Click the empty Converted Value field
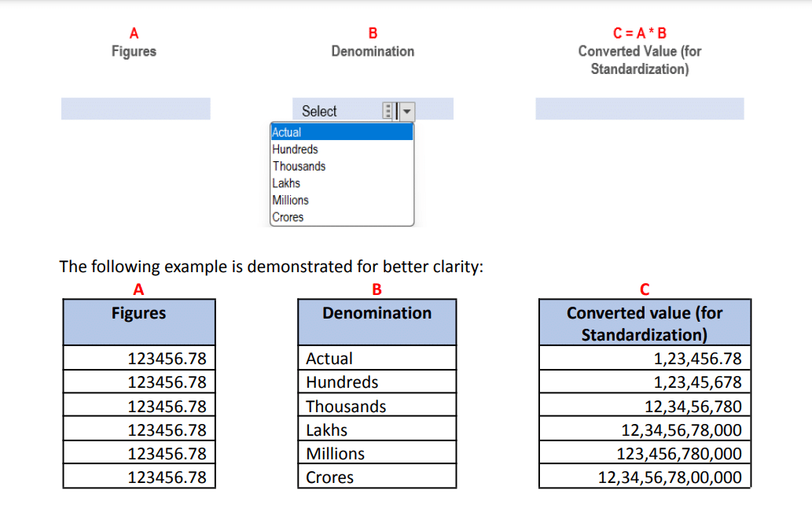The height and width of the screenshot is (505, 812). (639, 109)
